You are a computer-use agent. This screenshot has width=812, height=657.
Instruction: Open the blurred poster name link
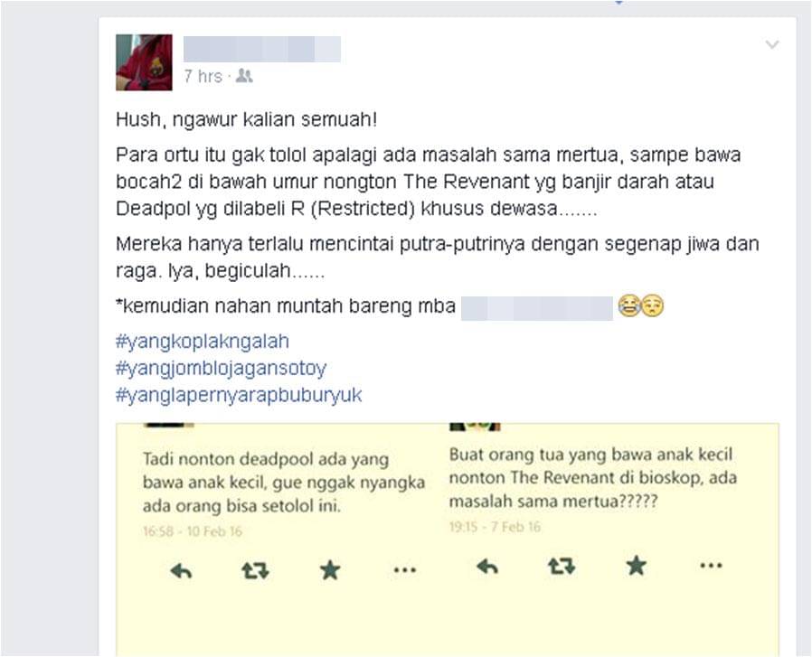pyautogui.click(x=262, y=49)
